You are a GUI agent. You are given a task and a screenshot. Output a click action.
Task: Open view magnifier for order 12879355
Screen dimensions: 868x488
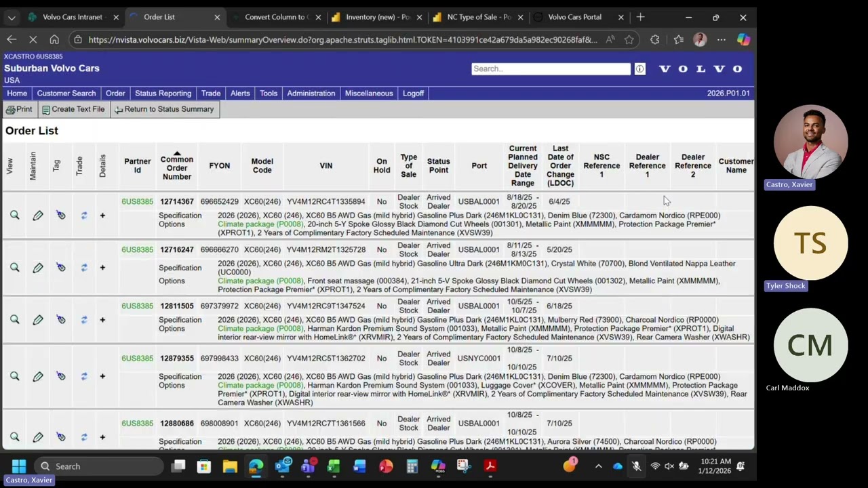14,376
